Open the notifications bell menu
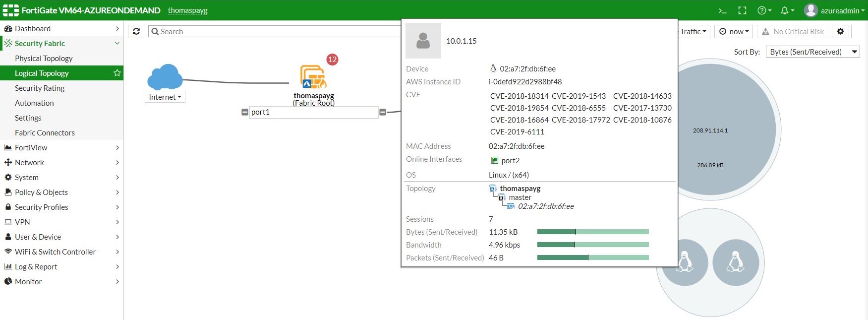Viewport: 868px width, 320px height. click(x=787, y=10)
